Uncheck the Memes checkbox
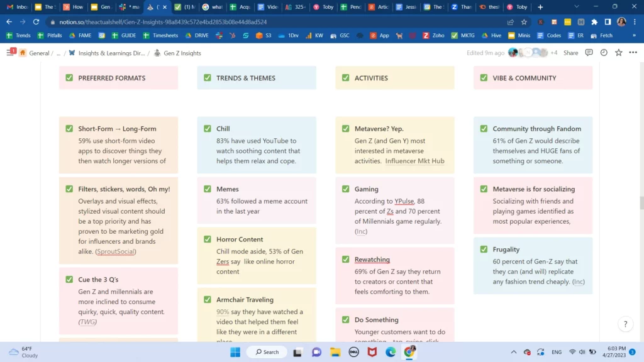The height and width of the screenshot is (362, 644). 208,189
